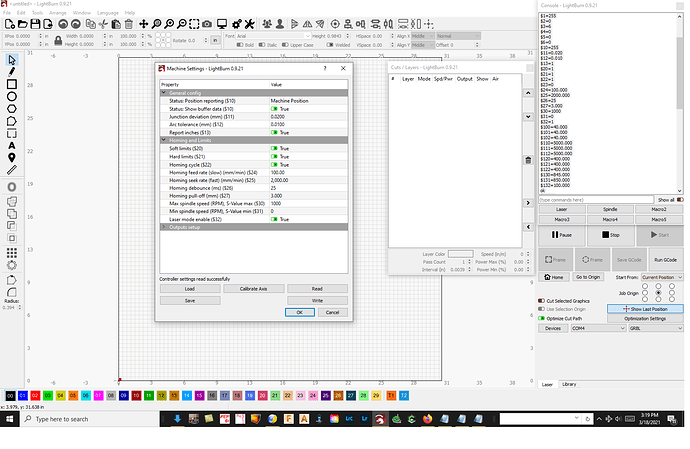The image size is (690, 449).
Task: Open the COM4 port dropdown
Action: click(x=598, y=328)
